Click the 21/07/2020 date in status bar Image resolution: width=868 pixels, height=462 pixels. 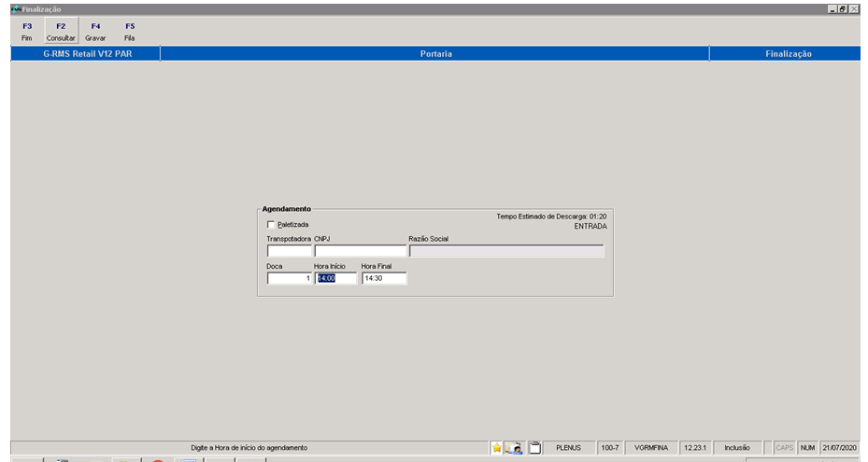839,448
